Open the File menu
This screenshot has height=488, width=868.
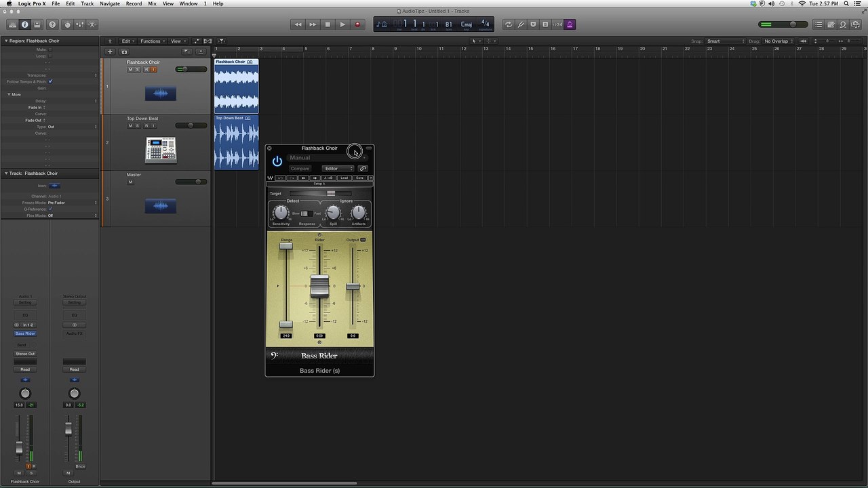point(56,3)
